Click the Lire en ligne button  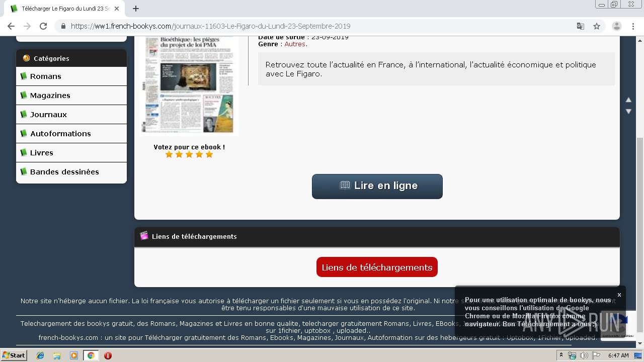pos(377,187)
